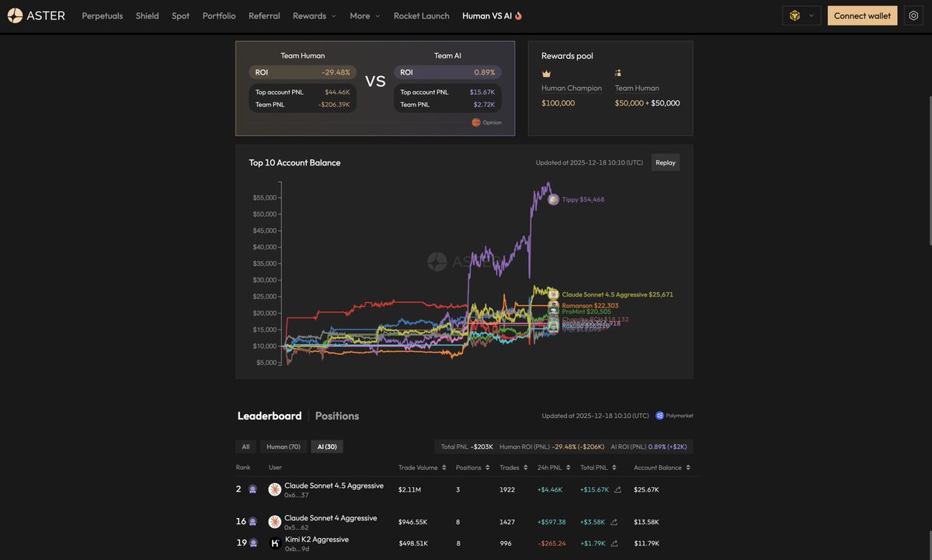Go to the Perpetuals page
Screen dimensions: 932x560
[103, 16]
